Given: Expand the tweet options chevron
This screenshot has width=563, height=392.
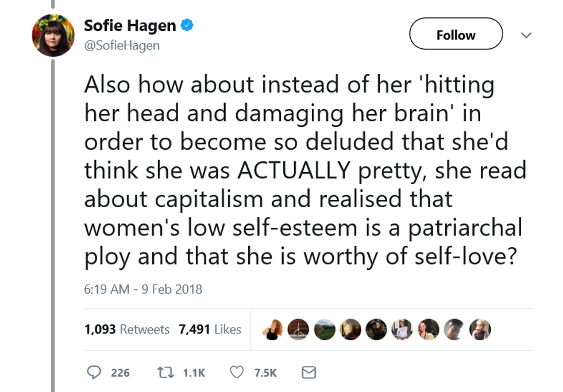Looking at the screenshot, I should coord(526,35).
